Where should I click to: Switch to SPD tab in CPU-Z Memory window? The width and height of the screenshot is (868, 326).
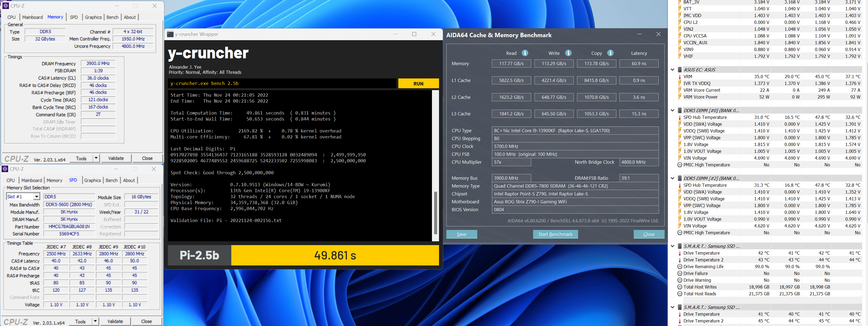pyautogui.click(x=74, y=17)
